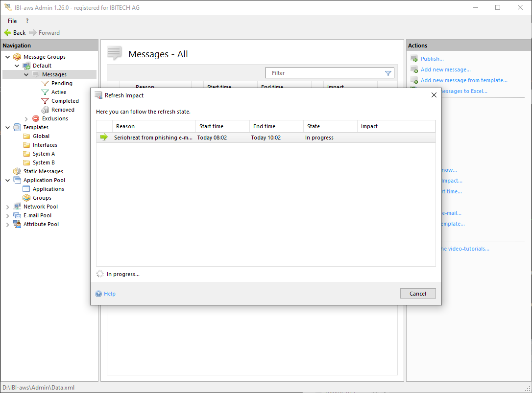Click the Add new message link
Image resolution: width=532 pixels, height=393 pixels.
pos(445,69)
